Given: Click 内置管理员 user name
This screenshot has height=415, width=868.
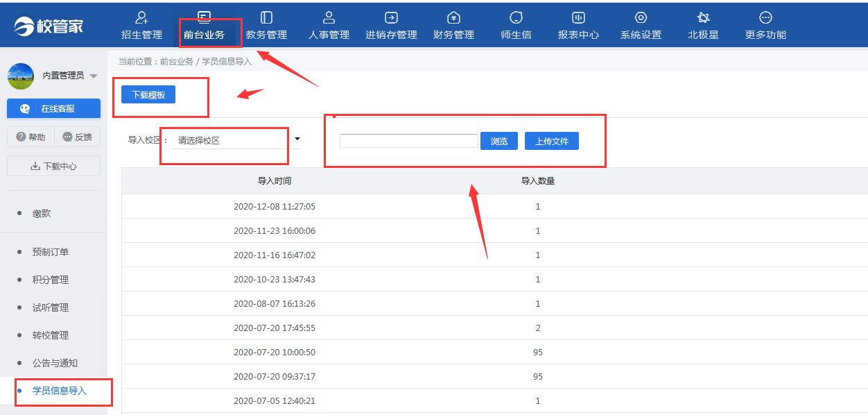Looking at the screenshot, I should 63,76.
